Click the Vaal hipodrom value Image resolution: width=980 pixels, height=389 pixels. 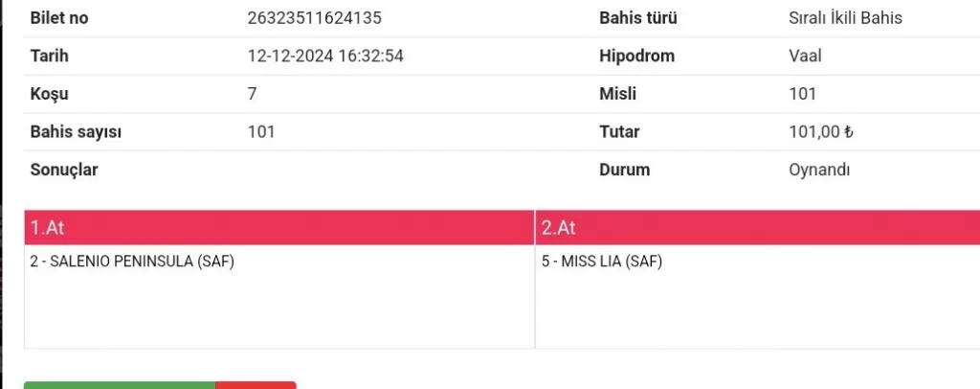[799, 56]
